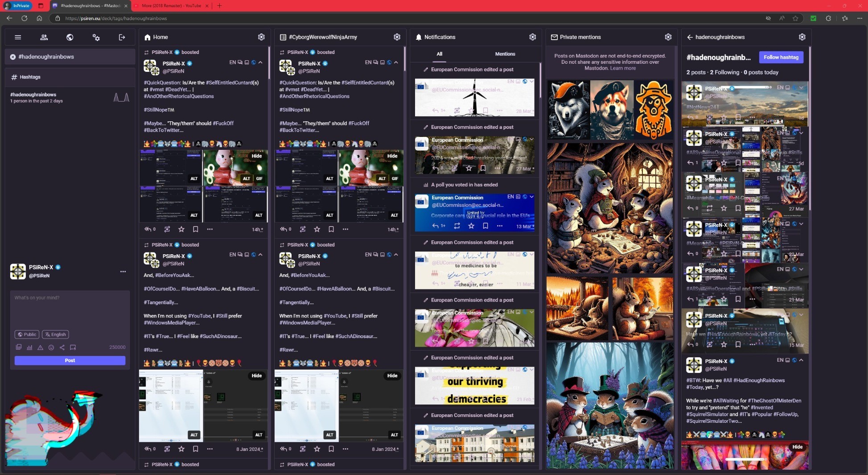
Task: Clear the #hadenoughrainbows search with the X icon
Action: click(13, 57)
